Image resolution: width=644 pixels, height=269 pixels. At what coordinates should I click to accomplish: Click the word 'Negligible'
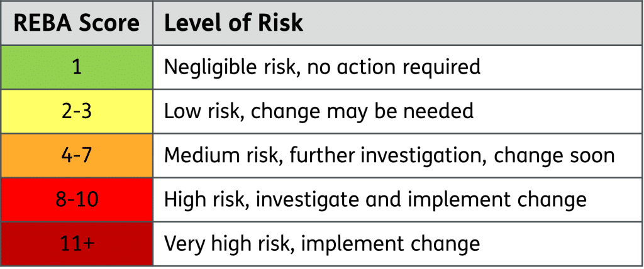point(210,68)
